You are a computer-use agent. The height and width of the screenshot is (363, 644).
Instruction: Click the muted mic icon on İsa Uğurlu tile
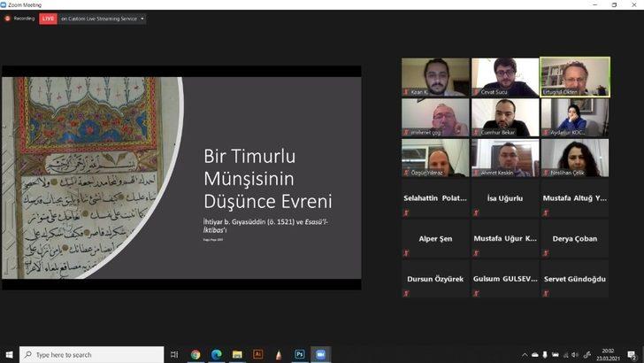click(x=476, y=212)
